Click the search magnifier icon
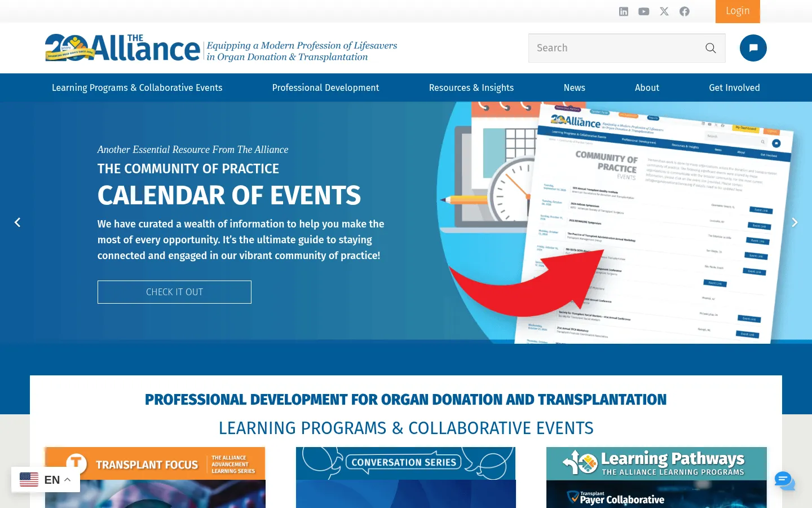This screenshot has height=508, width=812. tap(710, 48)
